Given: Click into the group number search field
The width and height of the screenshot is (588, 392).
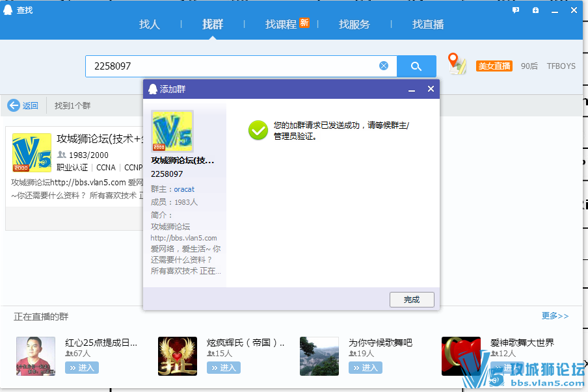Looking at the screenshot, I should coord(231,66).
